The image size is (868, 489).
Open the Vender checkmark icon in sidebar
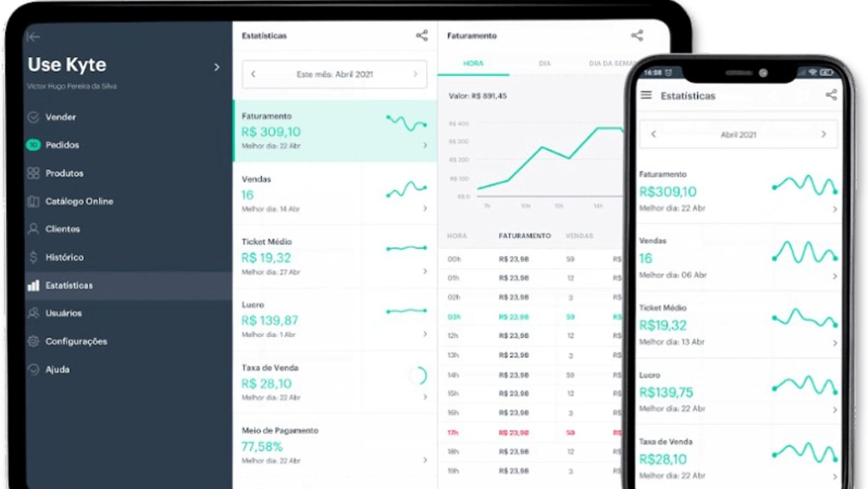pyautogui.click(x=33, y=117)
